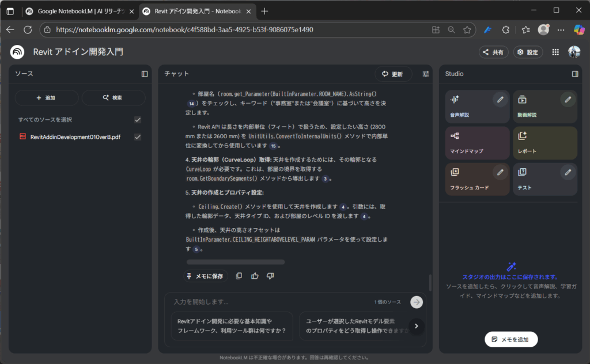Image resolution: width=590 pixels, height=364 pixels.
Task: Switch to Google NotebookLM tab
Action: tap(80, 11)
